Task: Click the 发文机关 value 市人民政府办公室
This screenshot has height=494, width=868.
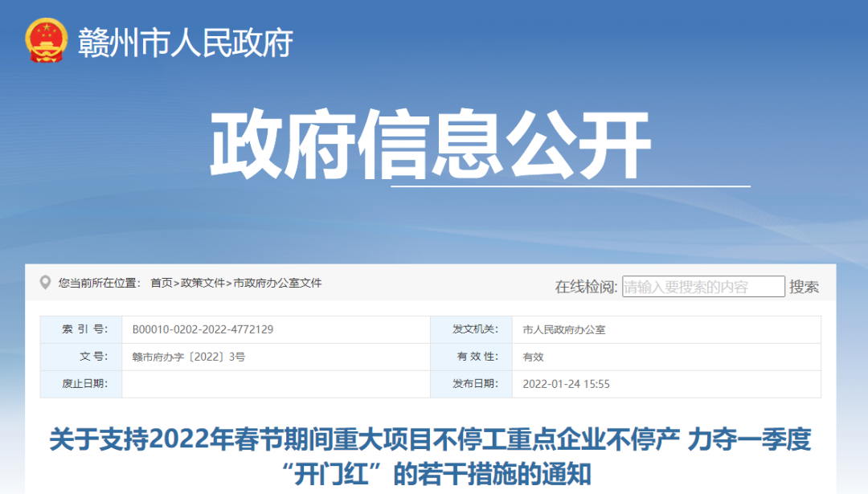Action: 563,329
